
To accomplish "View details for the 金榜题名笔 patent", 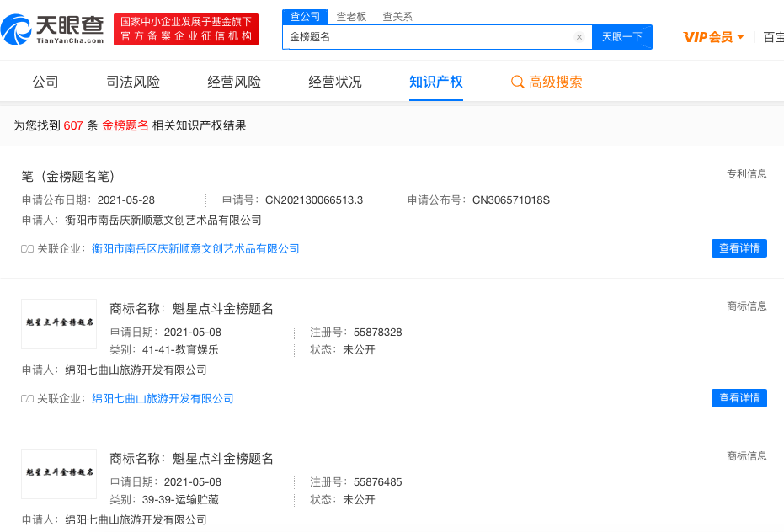I will 739,248.
